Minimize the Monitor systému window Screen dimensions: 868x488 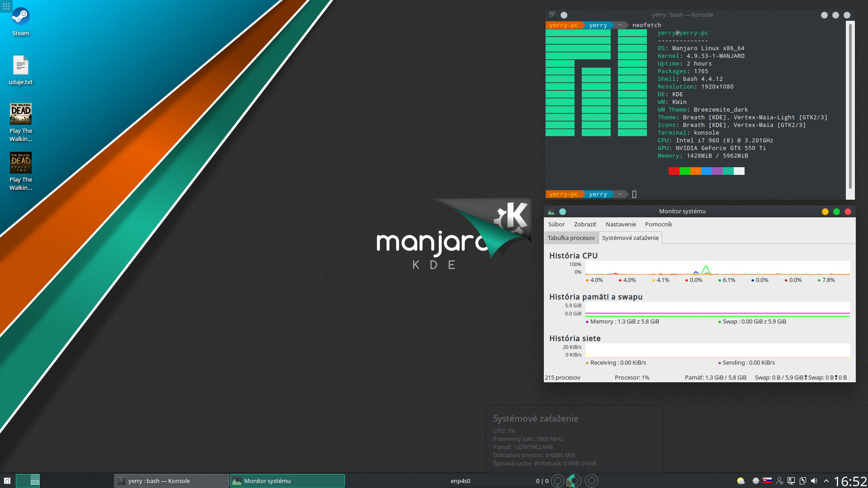(x=825, y=211)
